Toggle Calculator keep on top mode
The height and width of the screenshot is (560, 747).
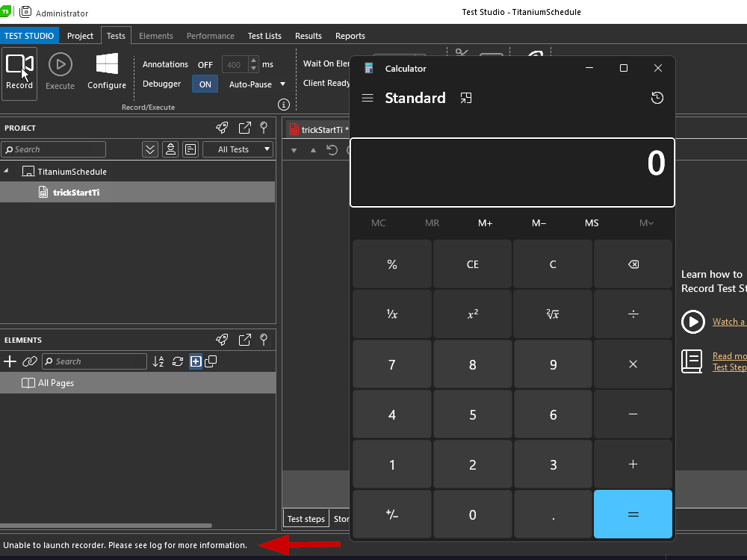coord(466,98)
